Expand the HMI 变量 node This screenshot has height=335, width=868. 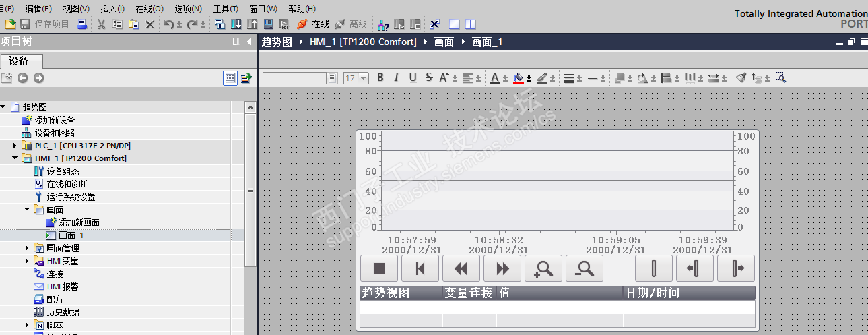coord(27,261)
